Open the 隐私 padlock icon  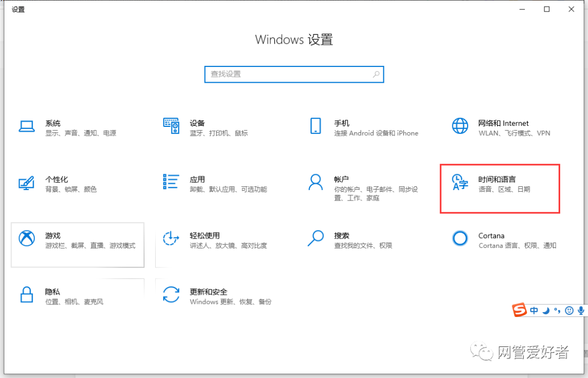click(x=27, y=294)
